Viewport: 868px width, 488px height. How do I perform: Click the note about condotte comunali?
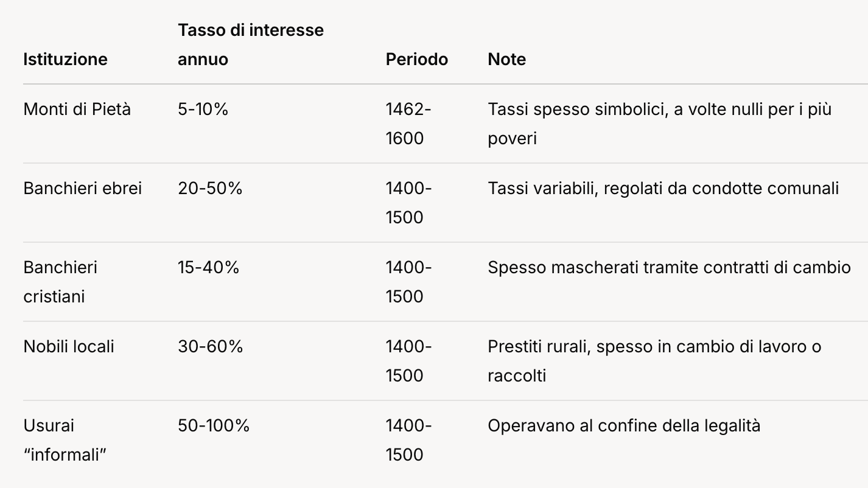[x=663, y=189]
